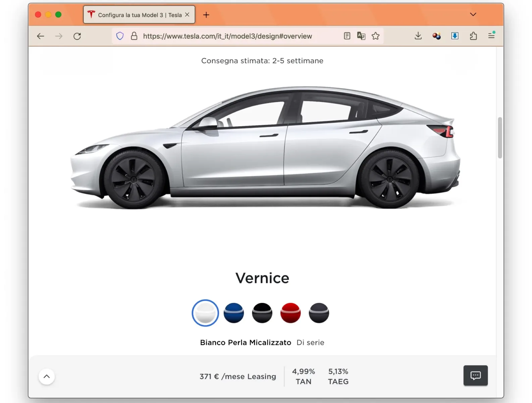Click the Model 3 side view image
This screenshot has height=403, width=532.
[x=265, y=148]
